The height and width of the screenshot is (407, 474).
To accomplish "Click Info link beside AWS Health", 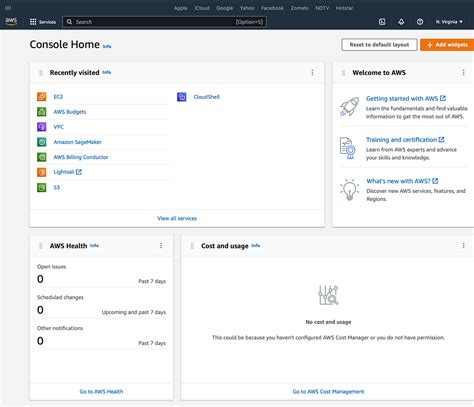I will pos(94,245).
